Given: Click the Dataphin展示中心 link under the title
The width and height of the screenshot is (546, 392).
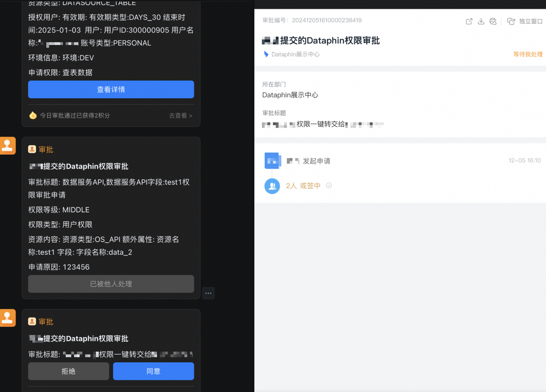Looking at the screenshot, I should (x=296, y=54).
